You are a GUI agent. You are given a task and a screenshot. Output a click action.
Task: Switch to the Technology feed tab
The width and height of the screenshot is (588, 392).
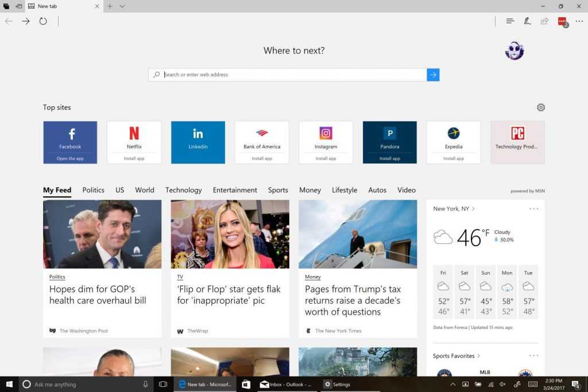point(183,190)
